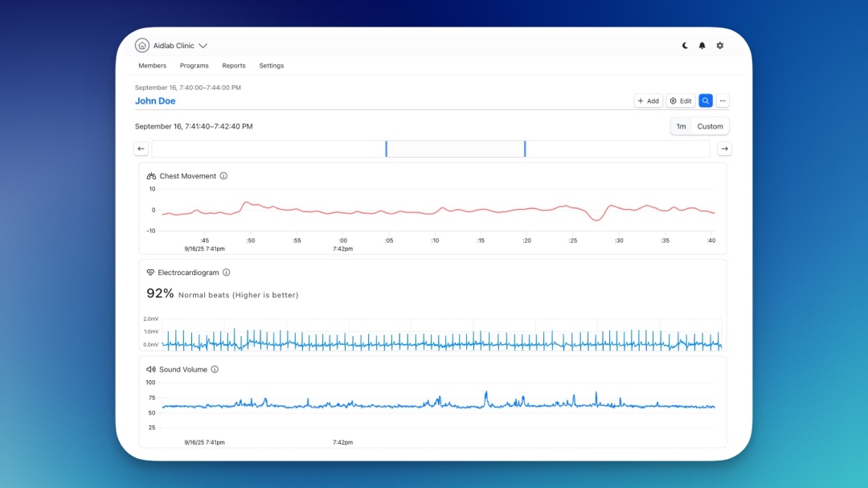This screenshot has width=868, height=488.
Task: Click the Add button
Action: click(x=648, y=101)
